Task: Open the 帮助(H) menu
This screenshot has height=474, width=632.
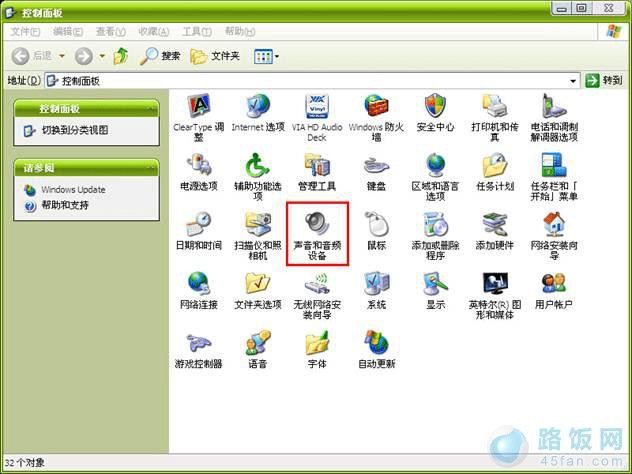Action: point(240,31)
